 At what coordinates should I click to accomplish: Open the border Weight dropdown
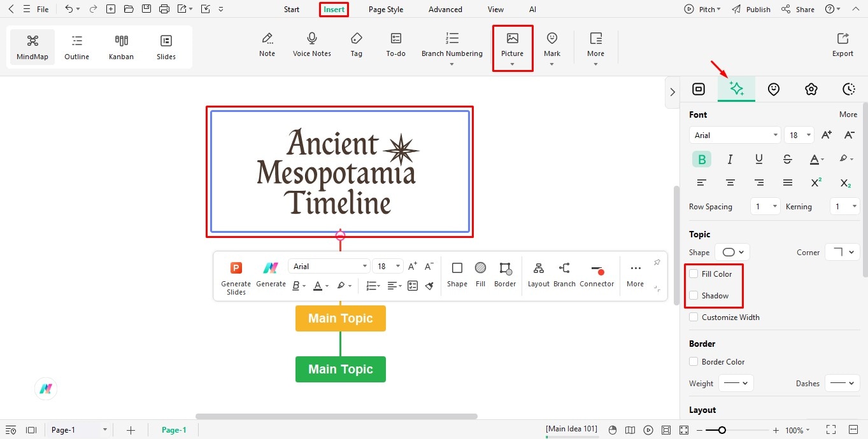click(x=736, y=384)
